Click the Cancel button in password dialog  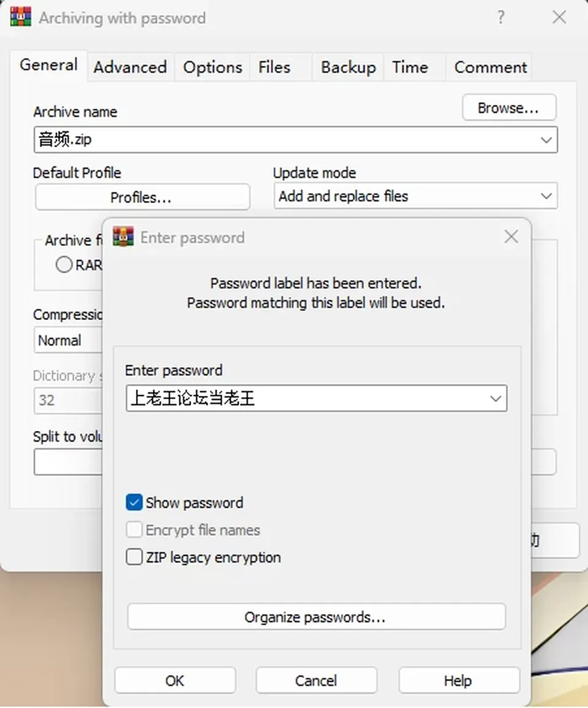(316, 680)
